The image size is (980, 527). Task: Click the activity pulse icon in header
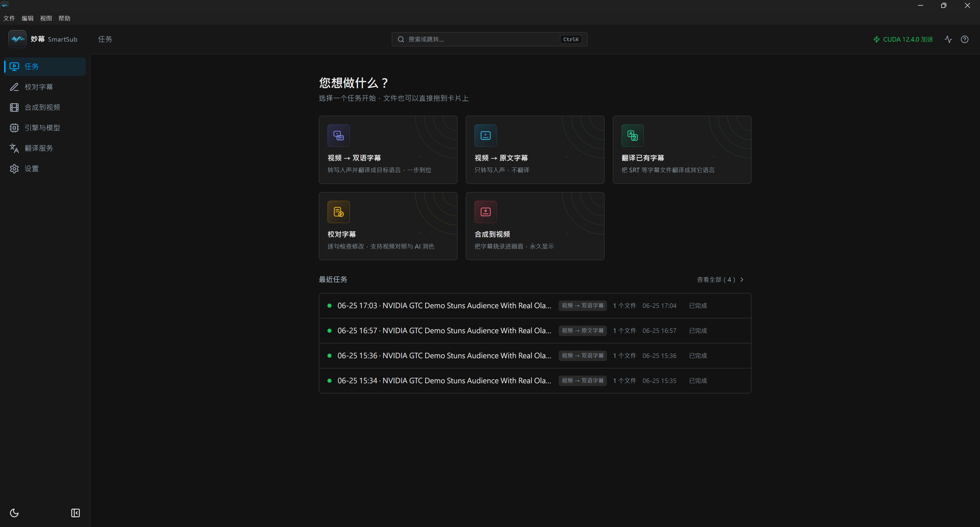coord(948,39)
